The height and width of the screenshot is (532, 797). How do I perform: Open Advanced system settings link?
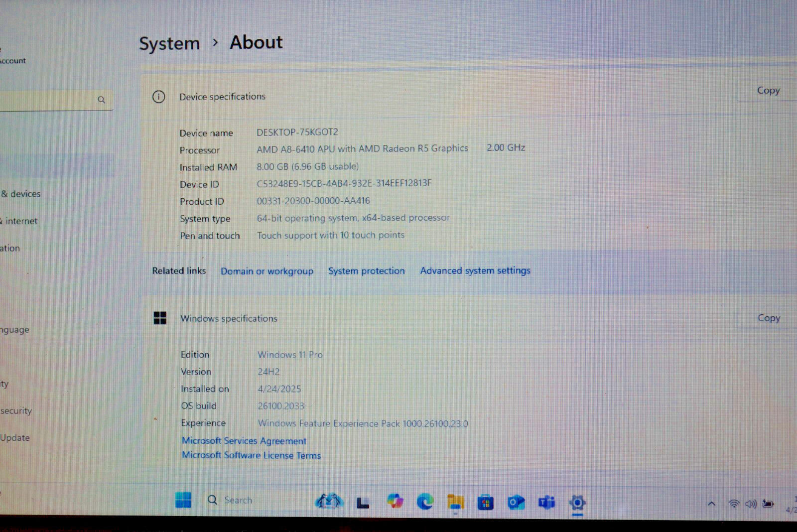(x=475, y=270)
